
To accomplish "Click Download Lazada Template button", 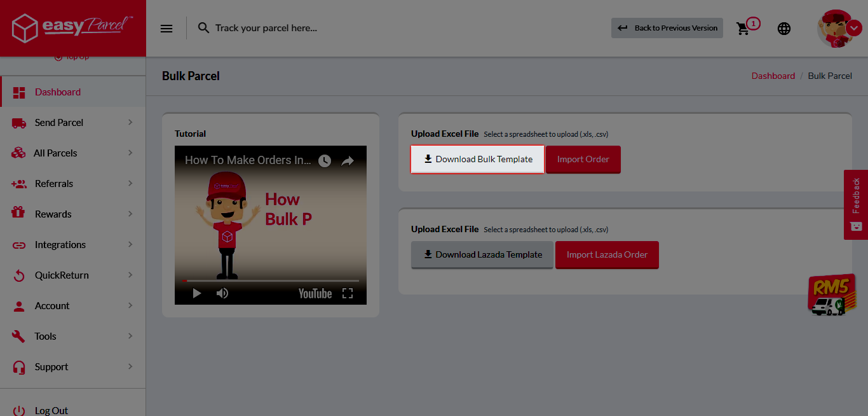I will tap(482, 254).
